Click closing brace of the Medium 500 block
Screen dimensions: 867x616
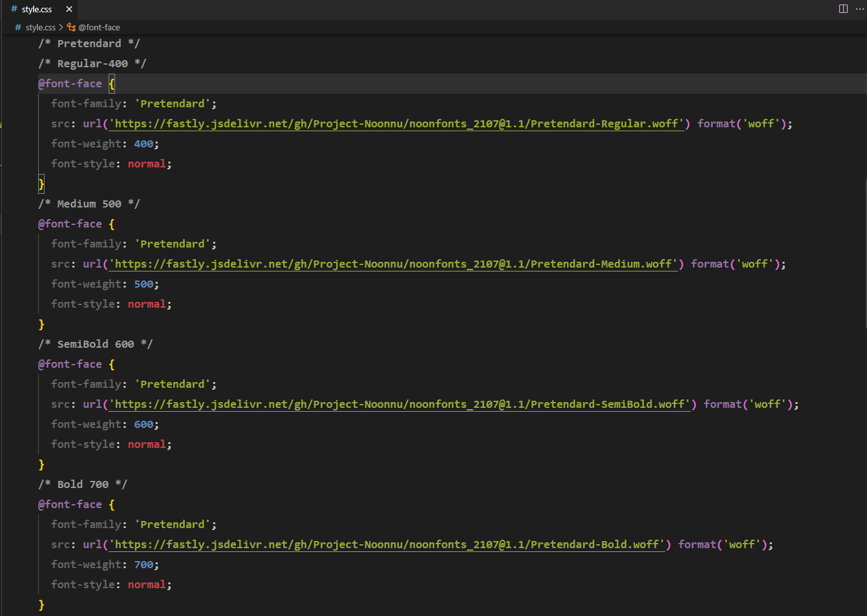(x=41, y=324)
